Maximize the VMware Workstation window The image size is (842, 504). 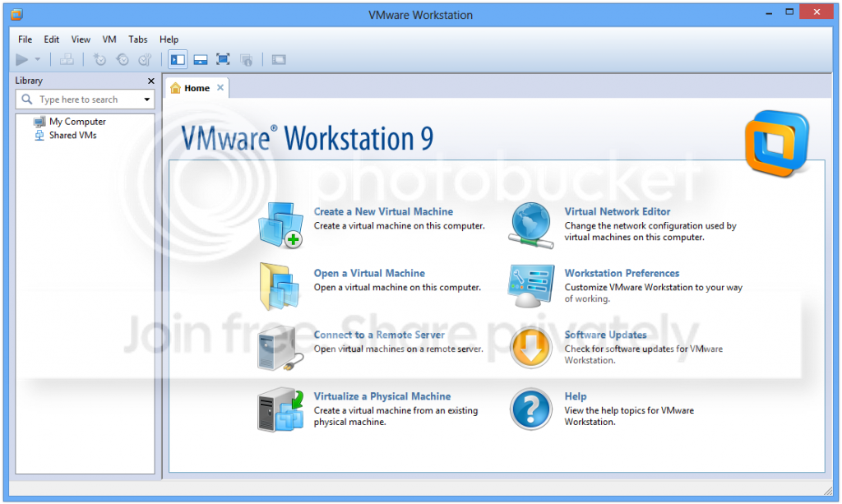(x=789, y=12)
